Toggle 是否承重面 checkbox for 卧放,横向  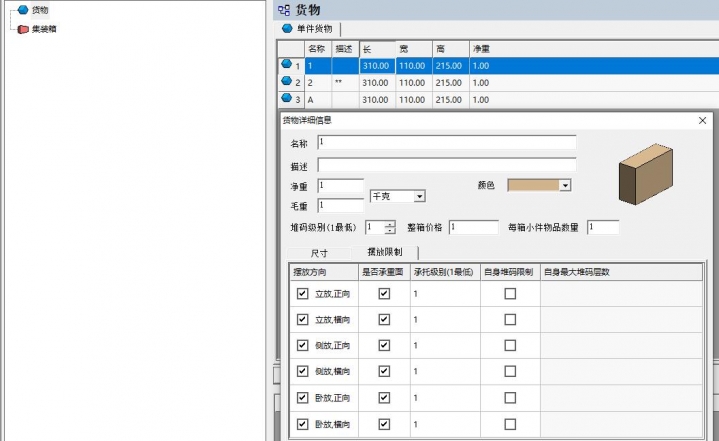tap(384, 424)
